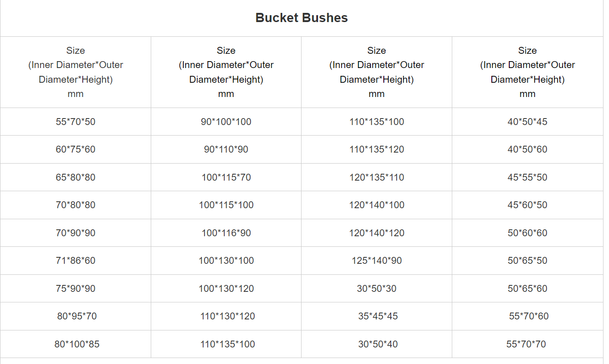Click the 120*135*110 size cell
This screenshot has width=609, height=364.
(376, 177)
